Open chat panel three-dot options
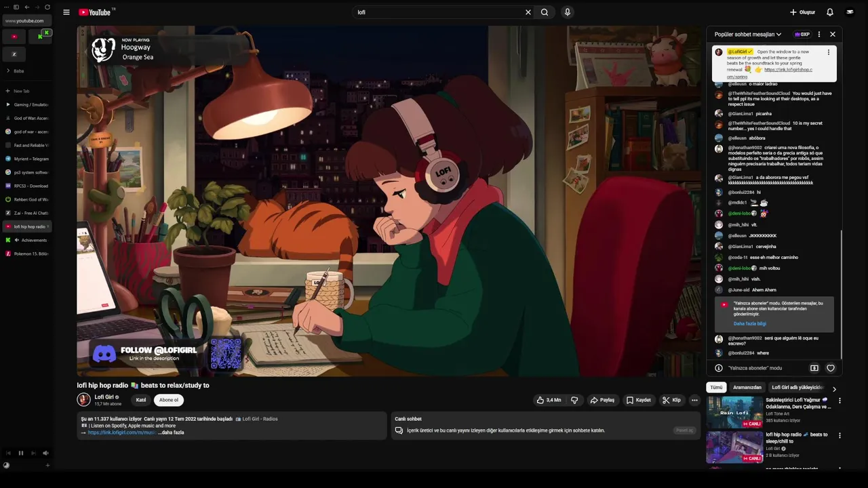868x488 pixels. [819, 34]
